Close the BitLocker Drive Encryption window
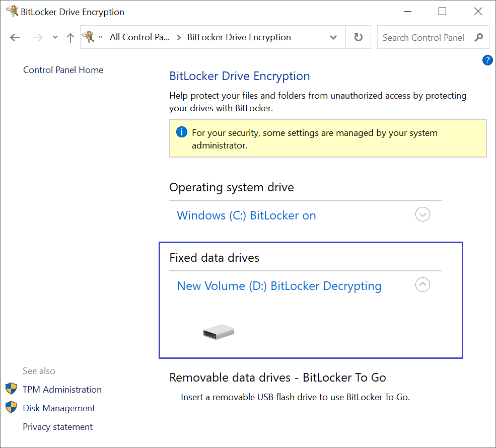Image resolution: width=496 pixels, height=448 pixels. pos(478,12)
